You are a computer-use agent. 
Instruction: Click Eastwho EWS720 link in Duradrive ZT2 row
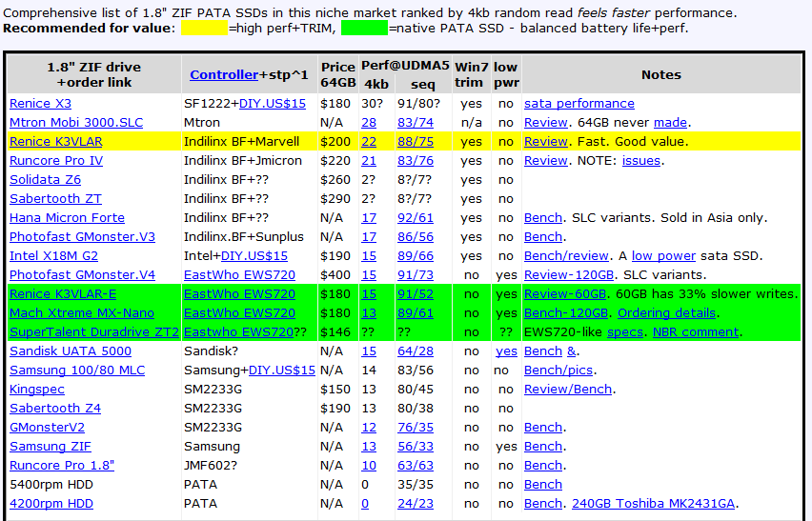tap(238, 332)
